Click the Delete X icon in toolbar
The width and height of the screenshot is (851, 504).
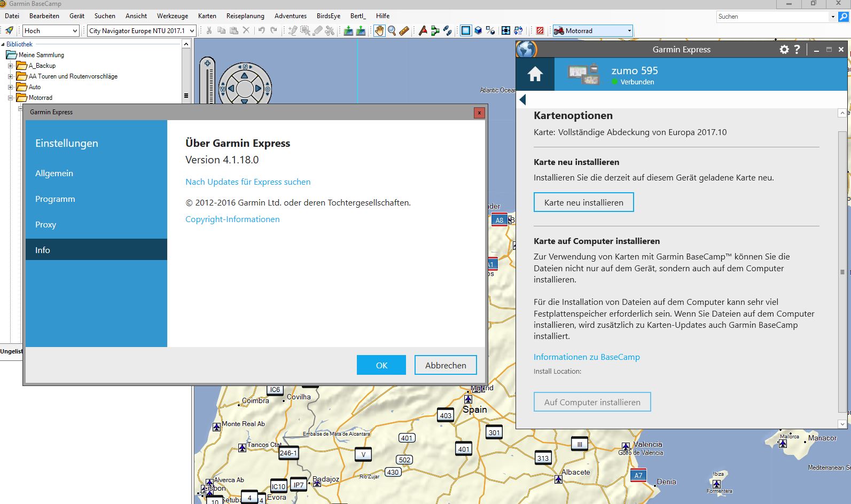(246, 30)
